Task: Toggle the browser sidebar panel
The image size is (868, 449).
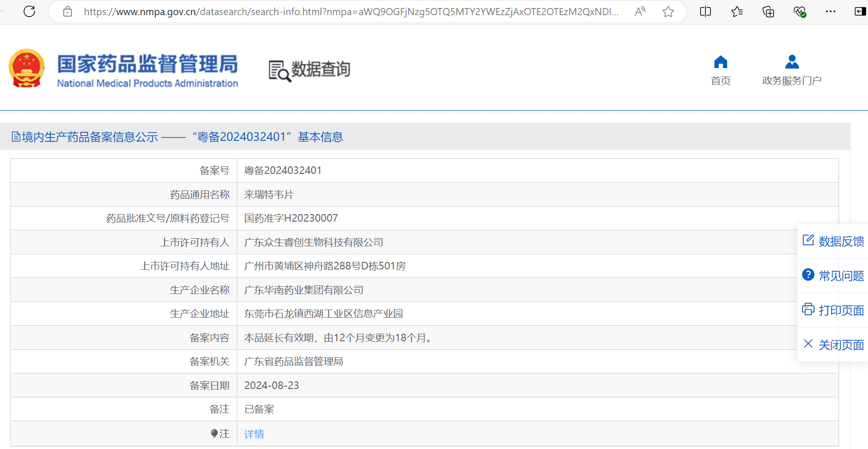Action: point(859,11)
